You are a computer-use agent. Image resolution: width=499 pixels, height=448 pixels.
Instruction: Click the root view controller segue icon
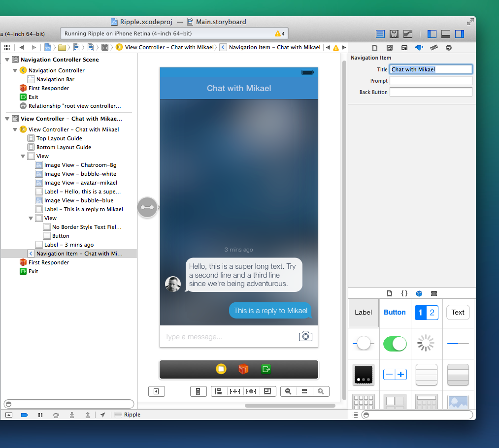147,207
